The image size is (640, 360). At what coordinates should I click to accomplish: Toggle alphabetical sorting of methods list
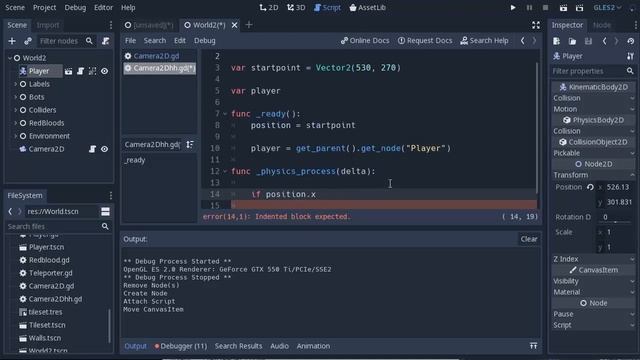click(x=190, y=144)
